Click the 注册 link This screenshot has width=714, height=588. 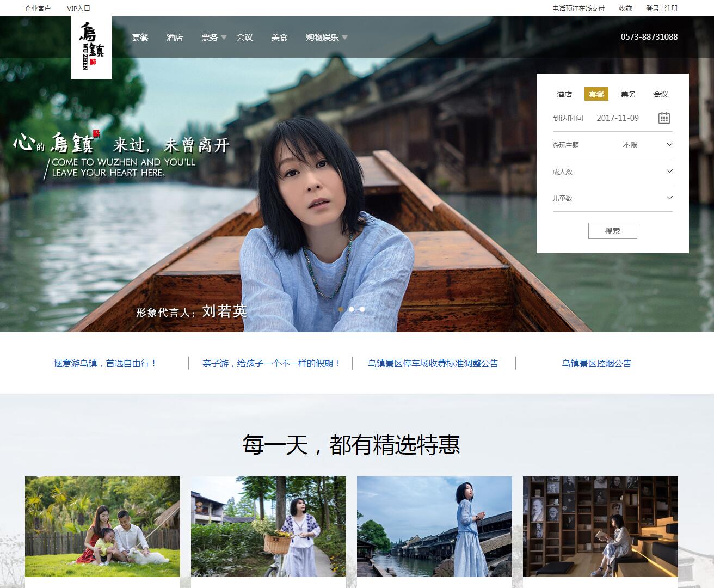(672, 8)
